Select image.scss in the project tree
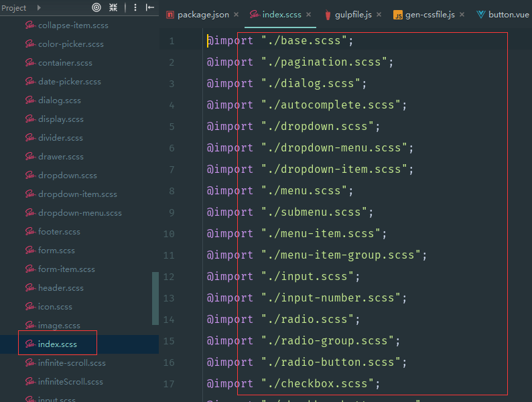The height and width of the screenshot is (402, 532). 59,326
